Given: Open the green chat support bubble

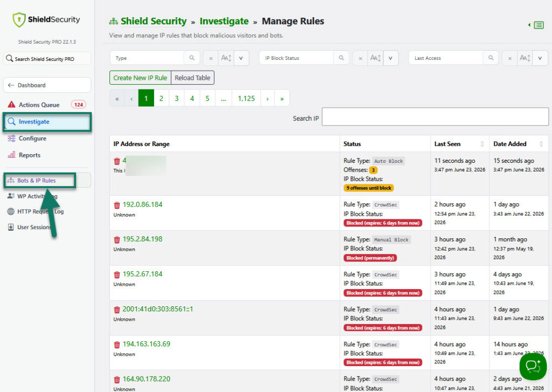Looking at the screenshot, I should (x=533, y=366).
